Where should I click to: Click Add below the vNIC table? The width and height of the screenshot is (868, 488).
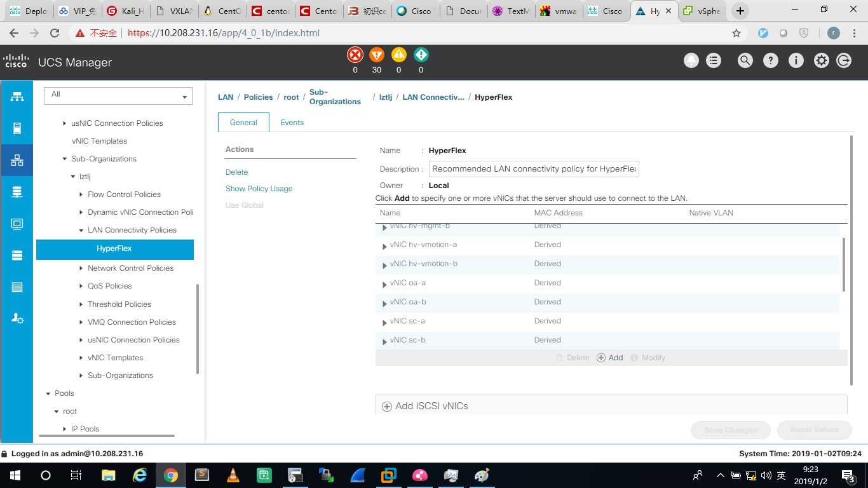(609, 358)
